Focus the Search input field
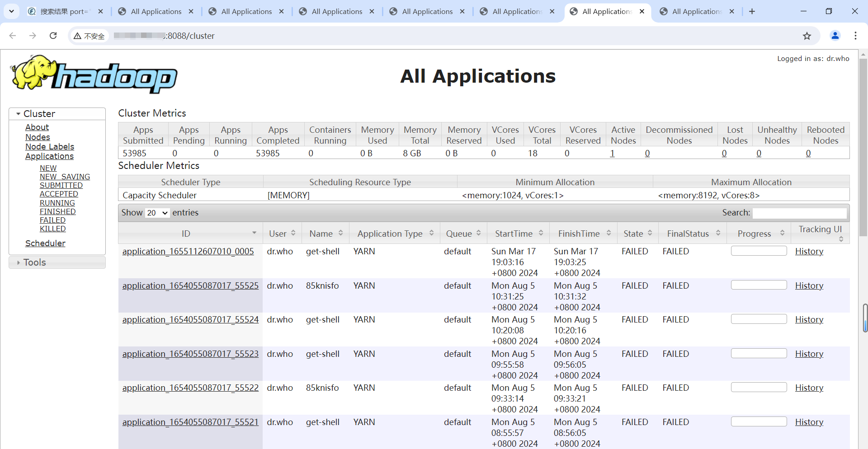Screen dimensions: 868x449 click(799, 213)
